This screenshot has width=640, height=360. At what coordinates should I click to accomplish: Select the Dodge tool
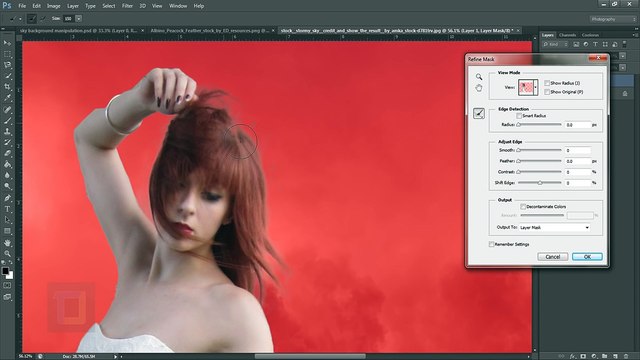(x=7, y=187)
